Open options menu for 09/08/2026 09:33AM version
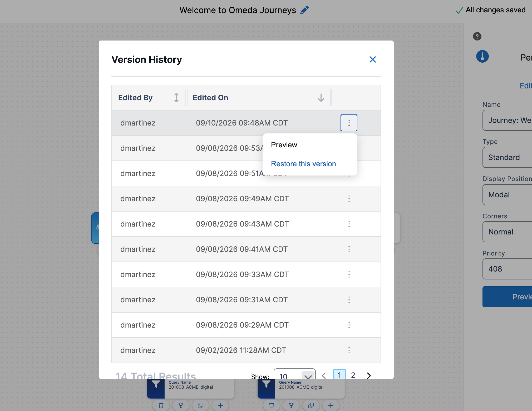Viewport: 532px width, 411px height. tap(349, 274)
